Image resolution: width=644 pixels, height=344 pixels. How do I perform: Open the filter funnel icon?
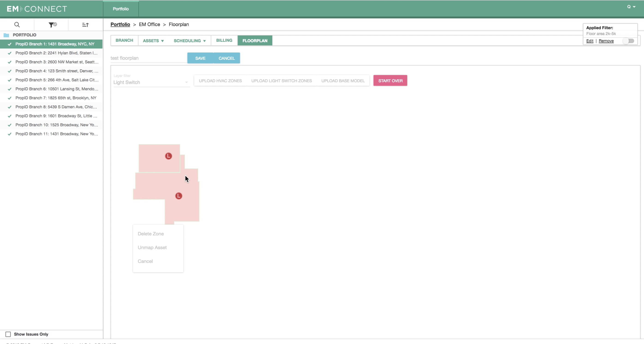tap(52, 25)
